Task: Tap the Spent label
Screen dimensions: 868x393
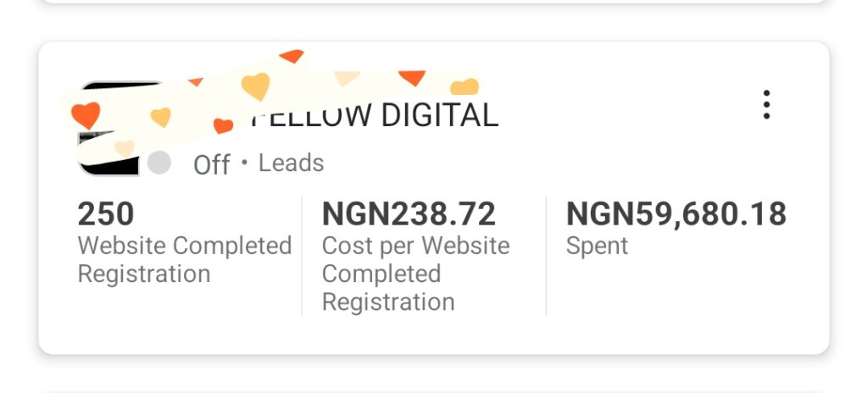Action: tap(597, 246)
